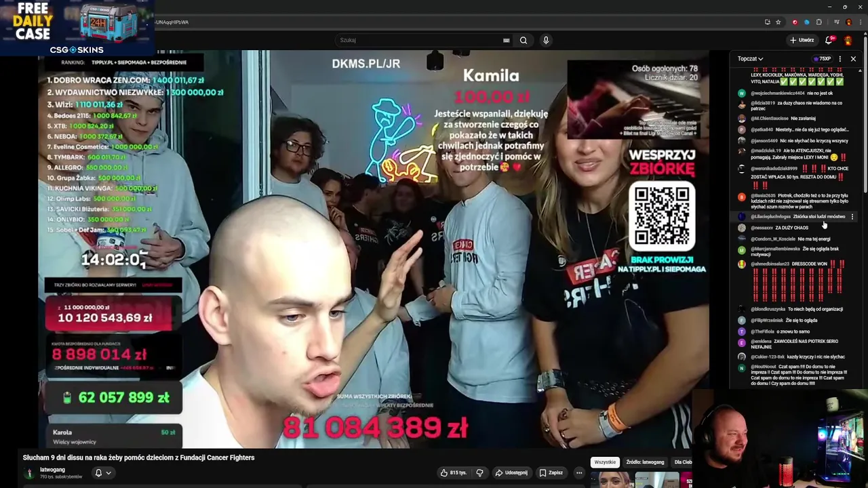
Task: Close the live chat panel
Action: pyautogui.click(x=853, y=59)
